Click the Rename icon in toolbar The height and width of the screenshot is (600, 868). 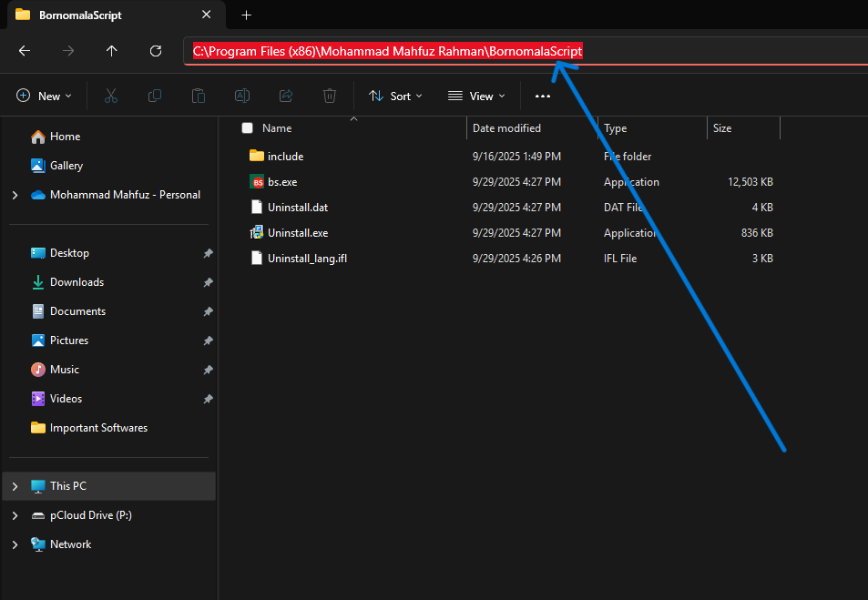(242, 96)
